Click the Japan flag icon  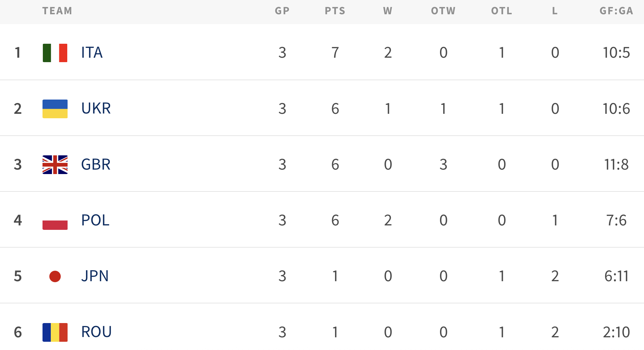click(55, 276)
